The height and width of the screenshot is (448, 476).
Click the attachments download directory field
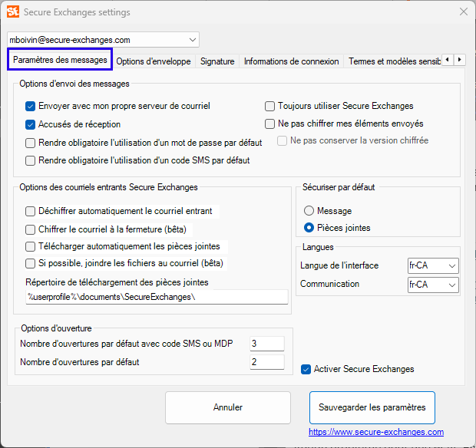tap(157, 297)
